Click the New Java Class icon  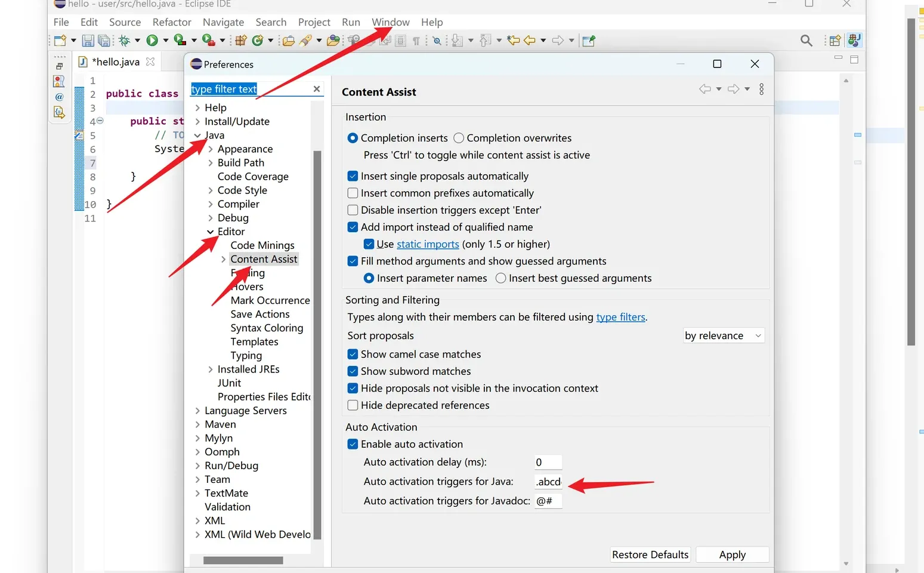(x=258, y=41)
